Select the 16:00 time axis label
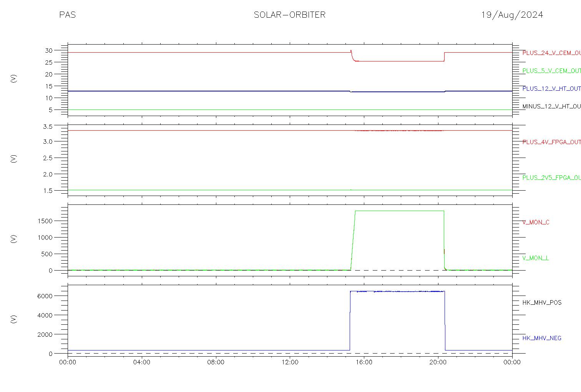The height and width of the screenshot is (392, 581). 364,362
